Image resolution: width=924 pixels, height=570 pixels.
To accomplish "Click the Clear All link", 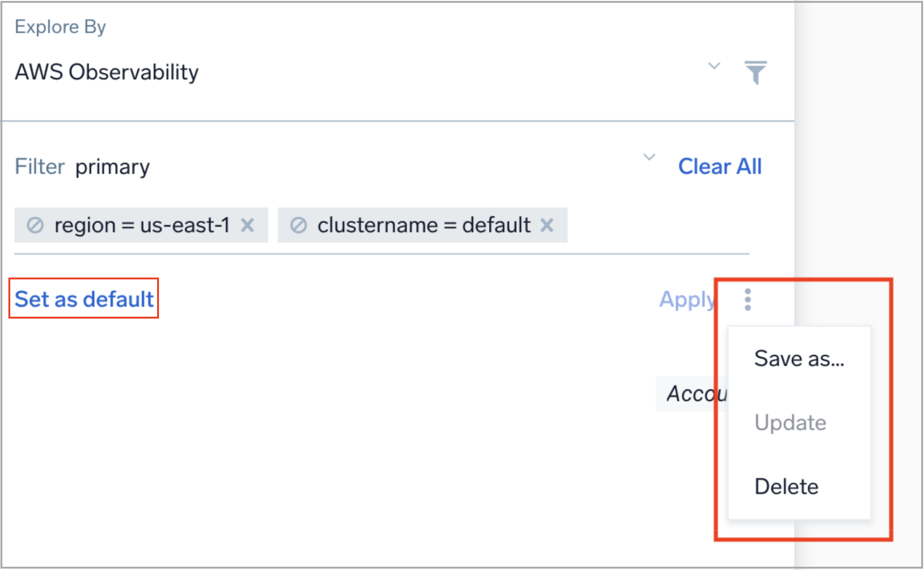I will coord(720,166).
